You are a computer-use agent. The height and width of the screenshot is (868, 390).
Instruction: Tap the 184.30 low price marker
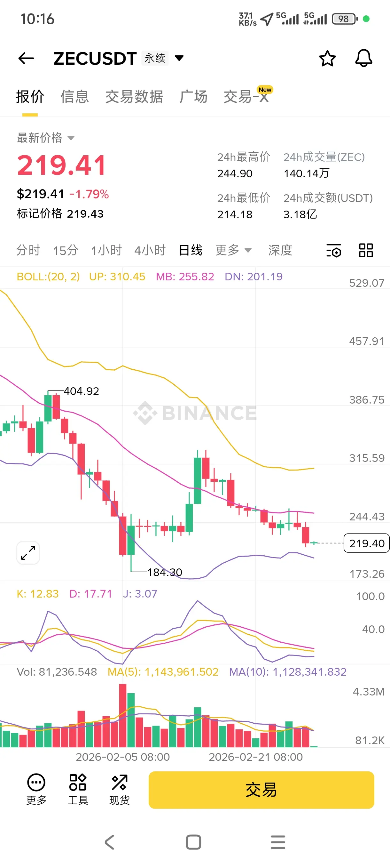pyautogui.click(x=165, y=572)
